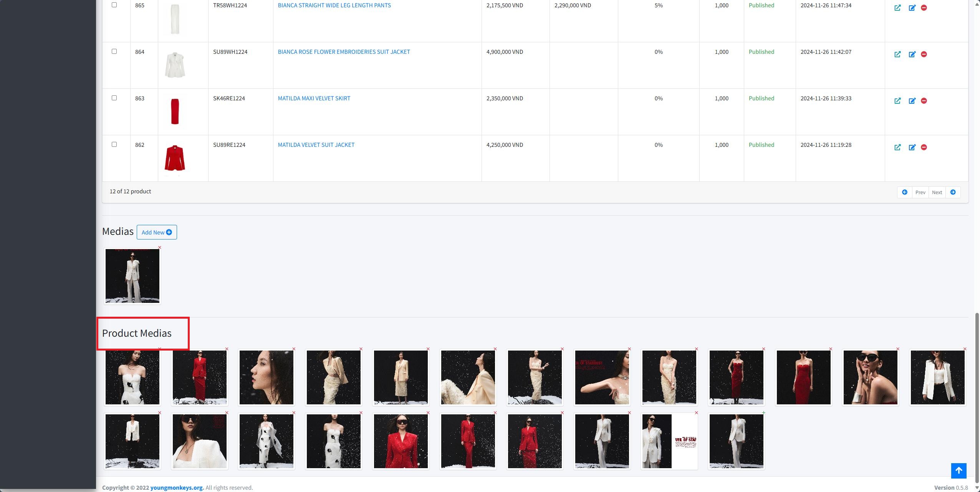This screenshot has height=492, width=980.
Task: Open product 865 in external view icon
Action: (897, 8)
